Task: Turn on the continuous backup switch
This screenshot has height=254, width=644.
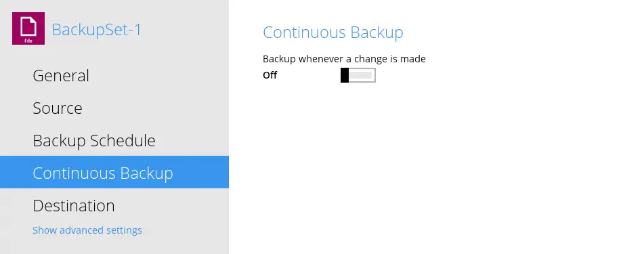Action: pyautogui.click(x=358, y=75)
